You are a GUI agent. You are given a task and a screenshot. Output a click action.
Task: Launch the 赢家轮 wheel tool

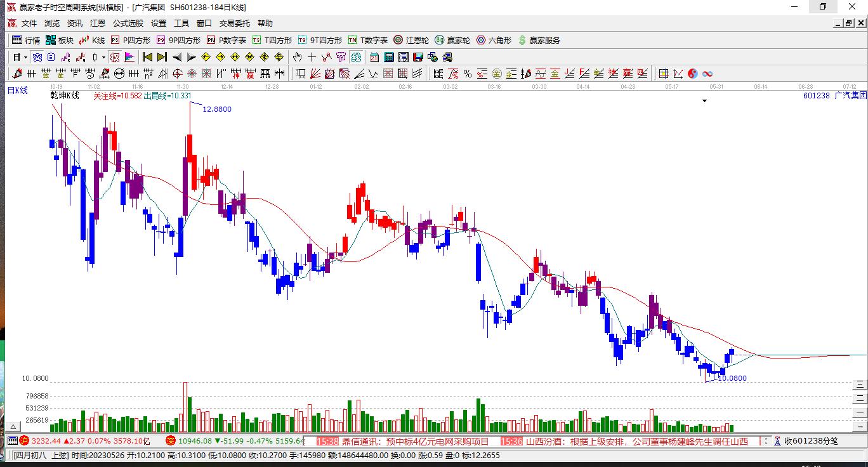(452, 40)
